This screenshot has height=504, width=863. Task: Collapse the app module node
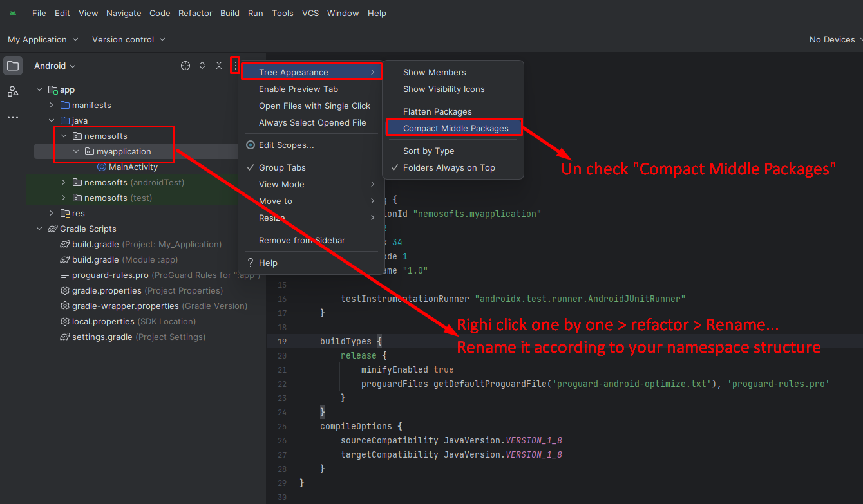click(39, 89)
